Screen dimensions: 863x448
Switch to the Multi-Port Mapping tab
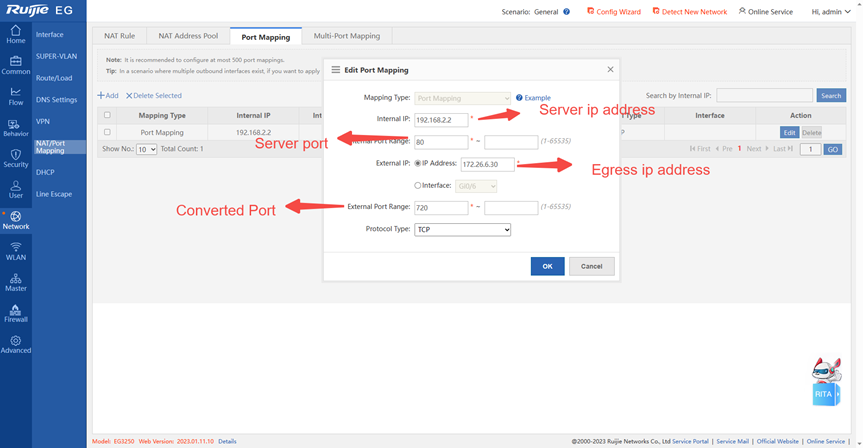coord(346,36)
